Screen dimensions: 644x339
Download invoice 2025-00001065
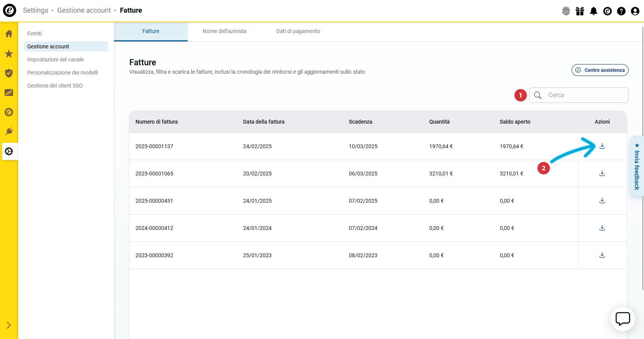pos(602,174)
